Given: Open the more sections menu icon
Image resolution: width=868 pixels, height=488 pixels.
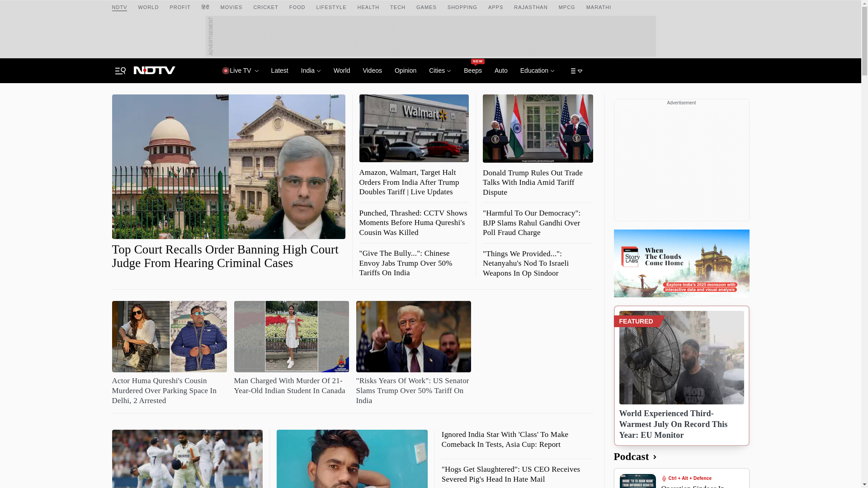Looking at the screenshot, I should (576, 71).
